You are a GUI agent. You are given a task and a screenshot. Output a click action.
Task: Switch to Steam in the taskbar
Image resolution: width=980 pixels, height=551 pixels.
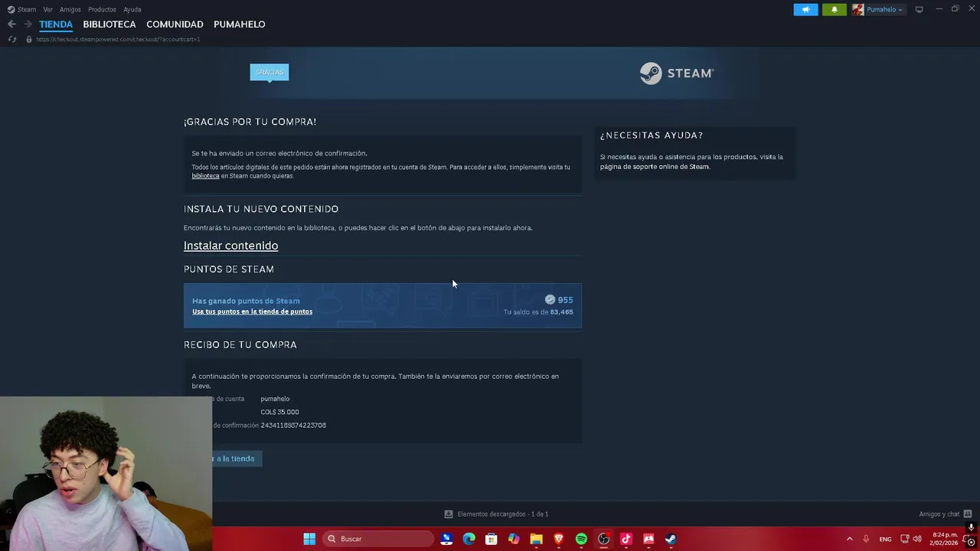coord(671,539)
